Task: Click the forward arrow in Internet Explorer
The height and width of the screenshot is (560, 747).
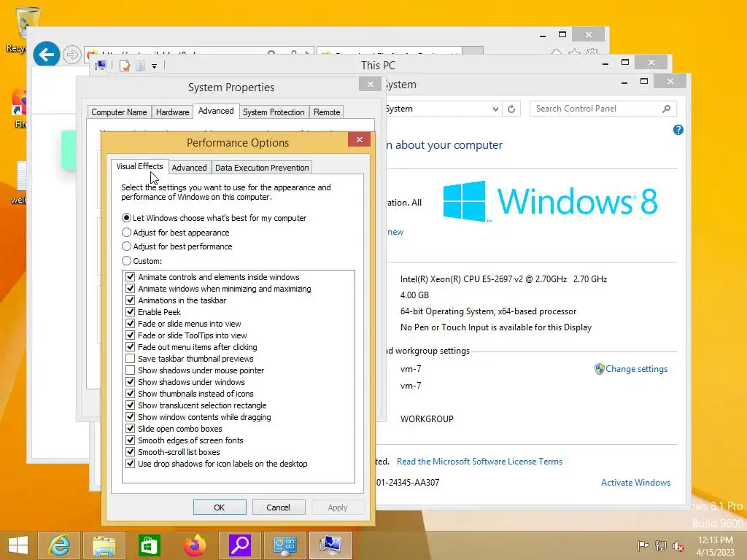Action: click(x=72, y=55)
